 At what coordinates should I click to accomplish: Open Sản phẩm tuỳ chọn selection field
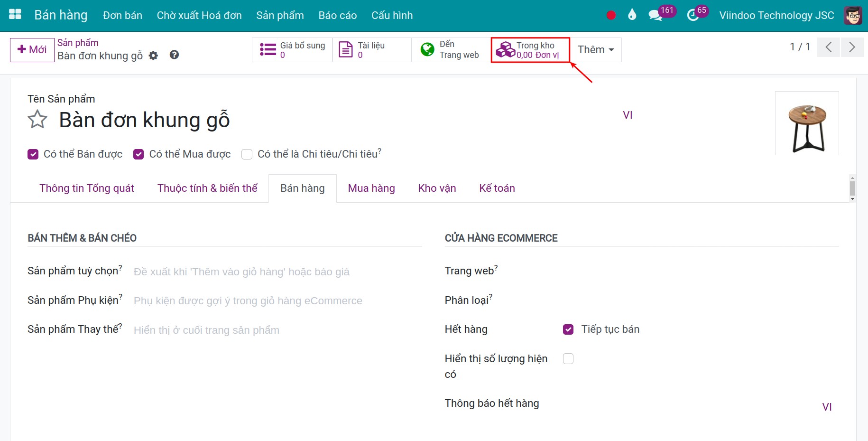click(x=277, y=272)
